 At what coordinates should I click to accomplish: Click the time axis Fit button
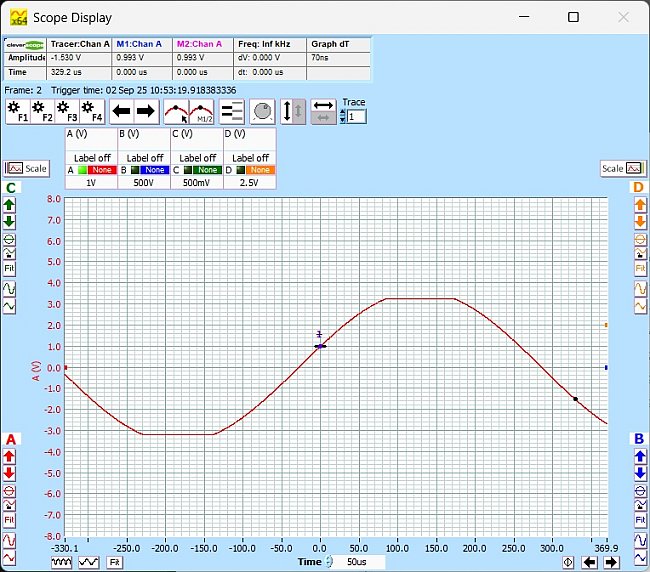pos(114,562)
